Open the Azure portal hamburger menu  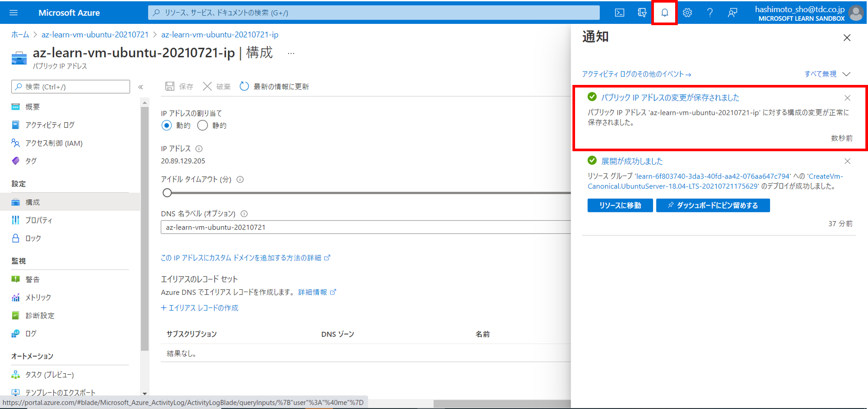(13, 13)
